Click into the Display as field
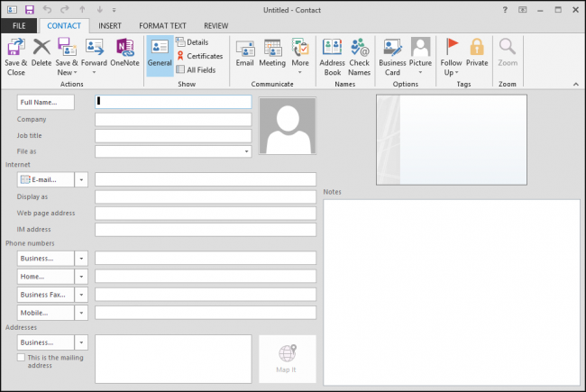Viewport: 586px width, 392px height. [x=206, y=197]
